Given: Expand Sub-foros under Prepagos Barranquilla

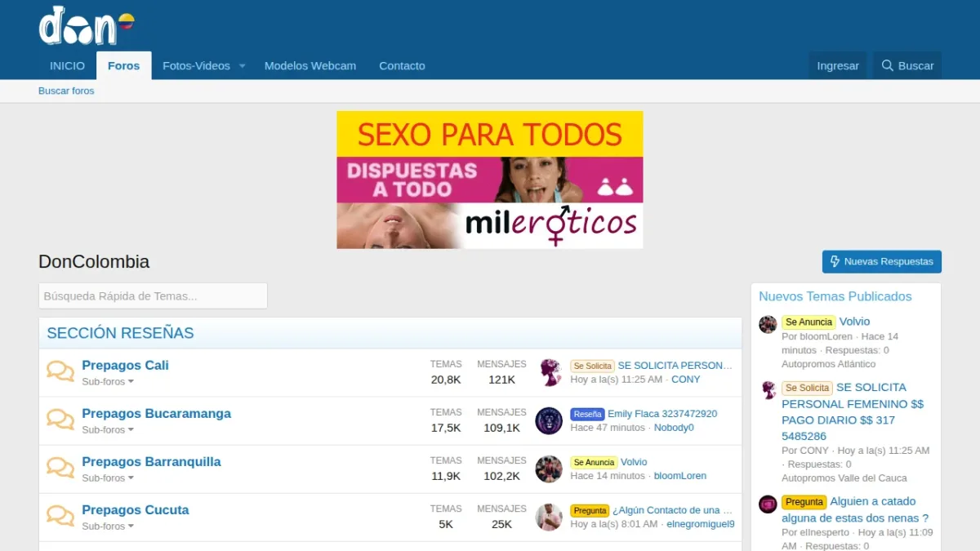Looking at the screenshot, I should click(x=108, y=478).
